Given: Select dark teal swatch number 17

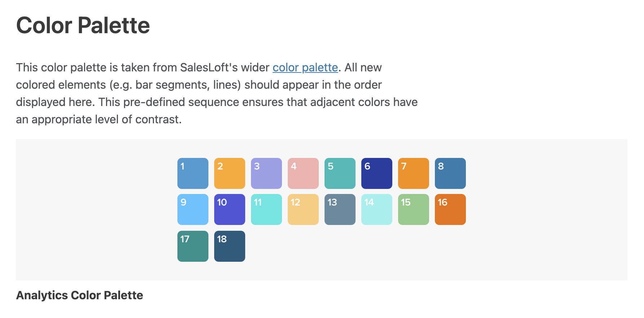Looking at the screenshot, I should [193, 246].
